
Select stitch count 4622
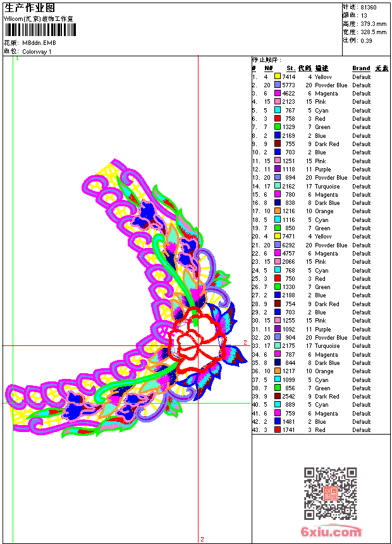click(288, 94)
